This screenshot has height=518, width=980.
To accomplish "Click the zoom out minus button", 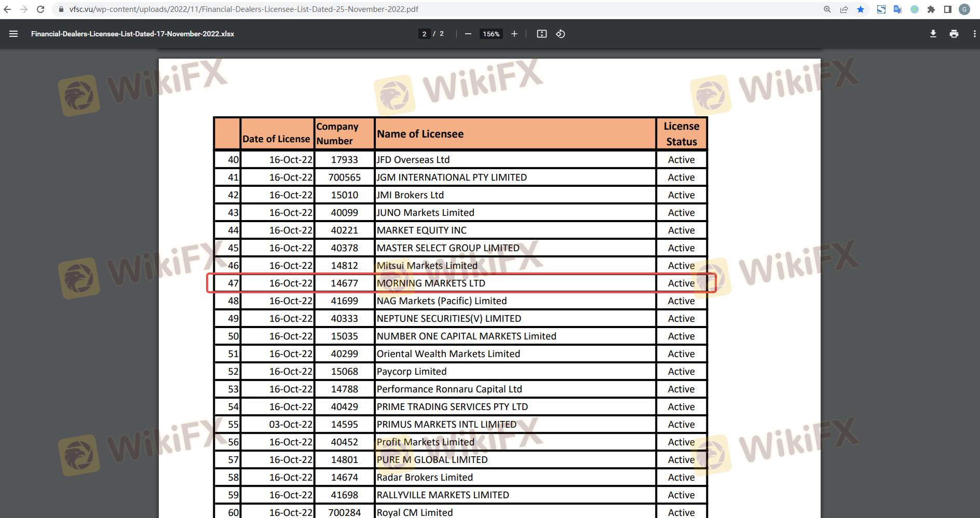I will 468,34.
